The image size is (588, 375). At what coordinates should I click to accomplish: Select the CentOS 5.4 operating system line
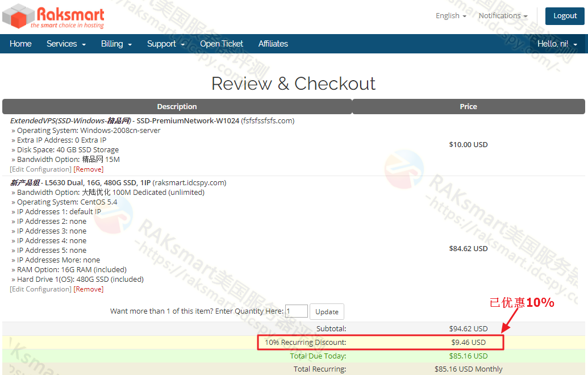coord(64,202)
